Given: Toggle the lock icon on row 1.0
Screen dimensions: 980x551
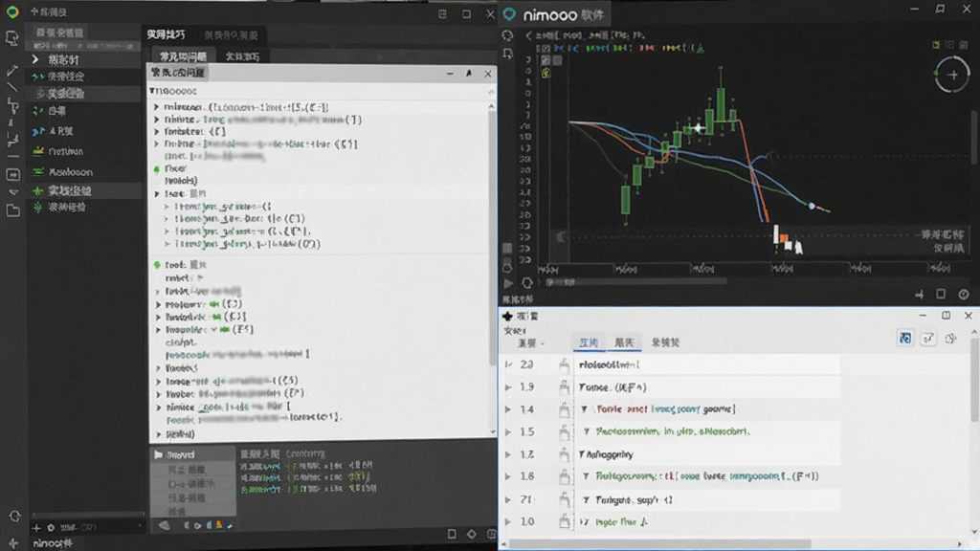Looking at the screenshot, I should (x=564, y=521).
